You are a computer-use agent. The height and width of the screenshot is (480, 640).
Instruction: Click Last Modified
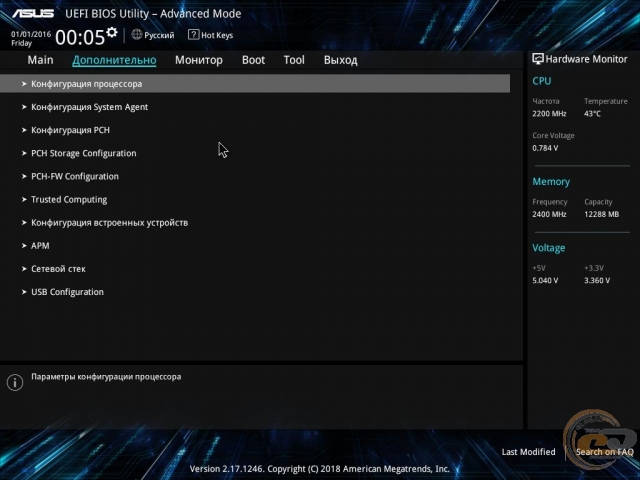[528, 452]
